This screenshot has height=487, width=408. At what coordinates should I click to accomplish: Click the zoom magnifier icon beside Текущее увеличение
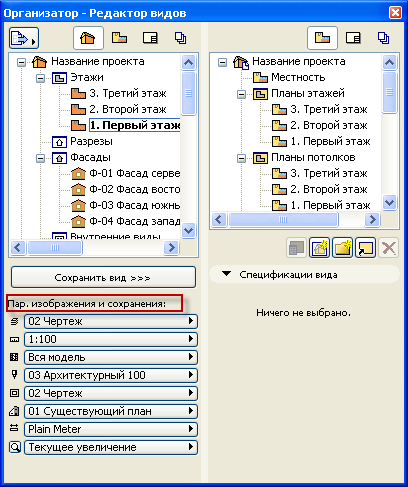click(15, 447)
